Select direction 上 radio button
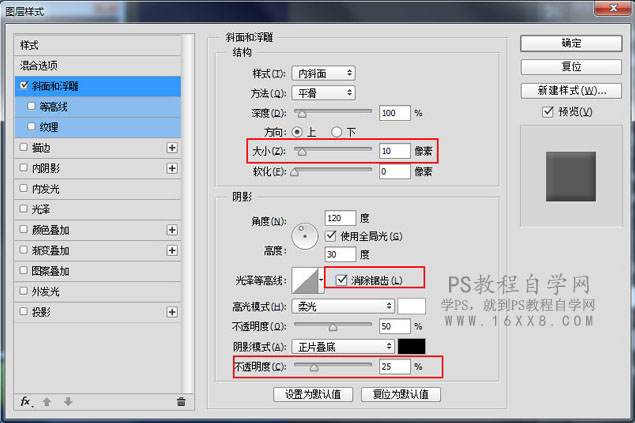Viewport: 635px width, 423px height. coord(297,132)
